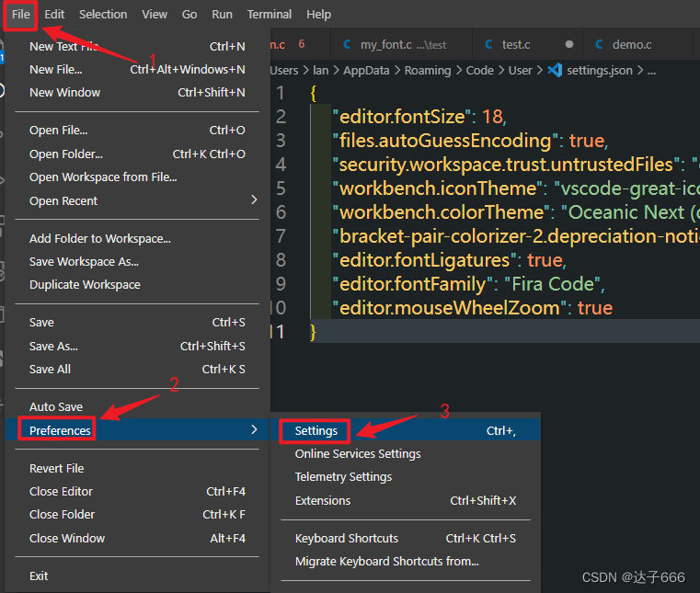
Task: Open the Selection menu
Action: point(103,15)
